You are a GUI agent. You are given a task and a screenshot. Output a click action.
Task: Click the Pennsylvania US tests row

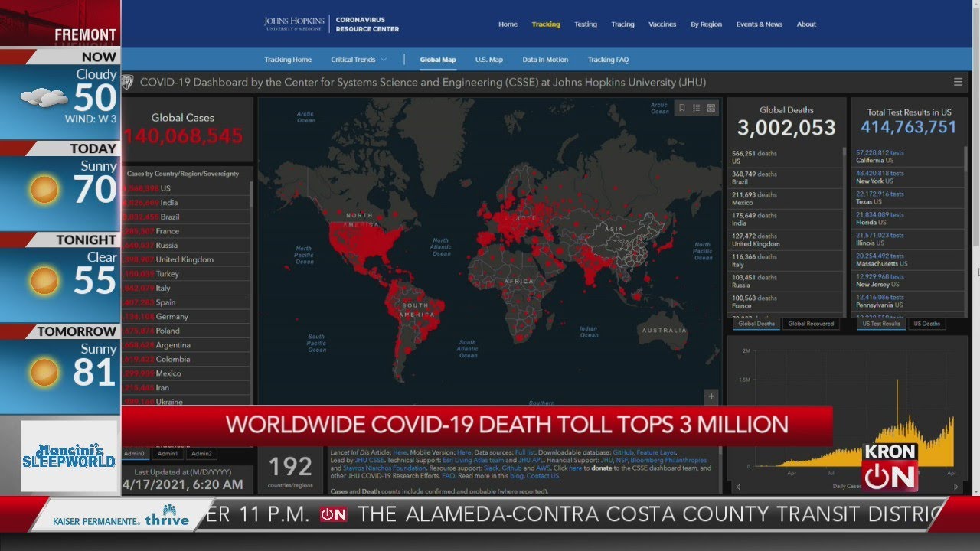tap(908, 302)
